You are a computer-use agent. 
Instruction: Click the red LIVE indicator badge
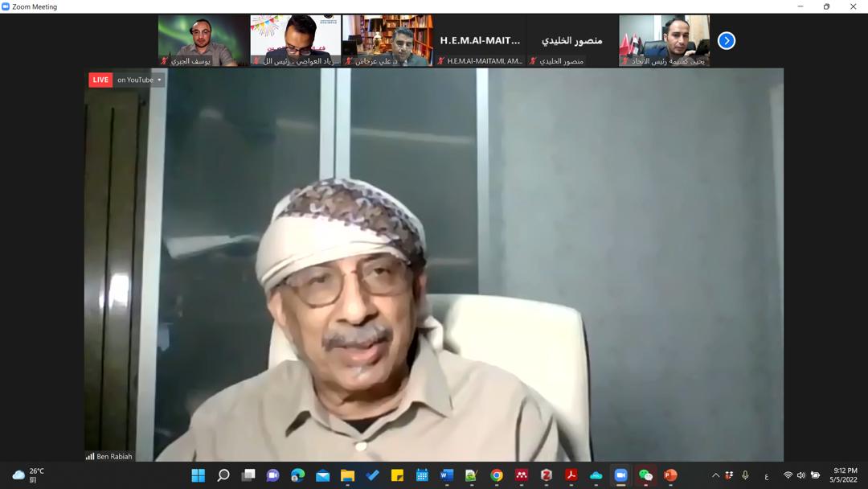(100, 80)
